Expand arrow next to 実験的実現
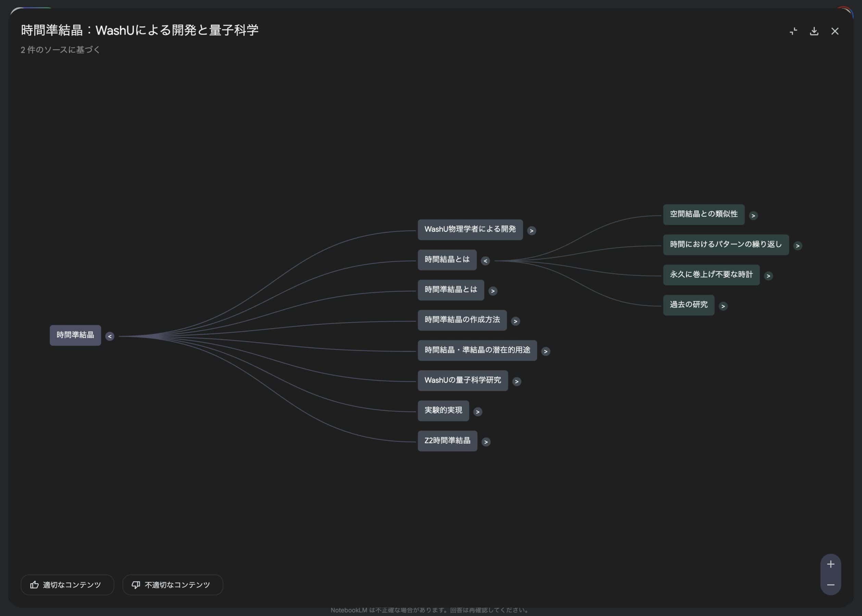 click(477, 412)
